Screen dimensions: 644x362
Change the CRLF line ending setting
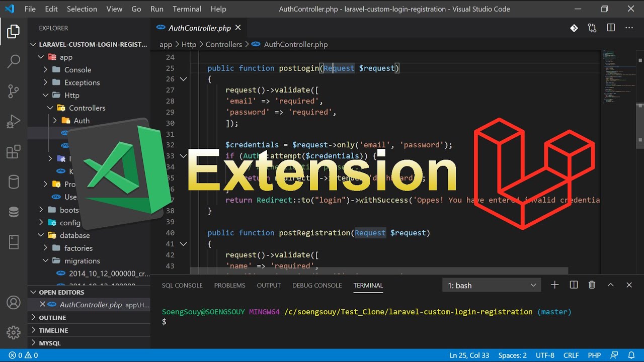click(571, 355)
